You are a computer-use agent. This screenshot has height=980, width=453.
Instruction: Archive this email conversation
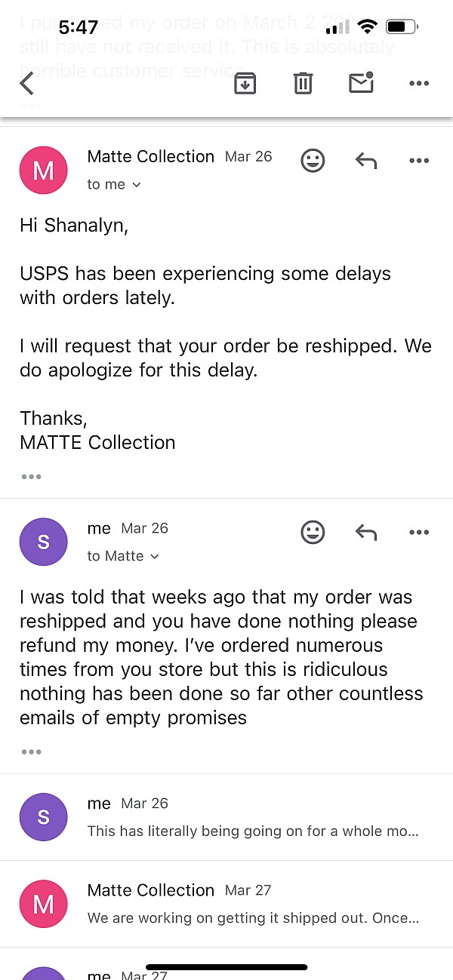[244, 83]
